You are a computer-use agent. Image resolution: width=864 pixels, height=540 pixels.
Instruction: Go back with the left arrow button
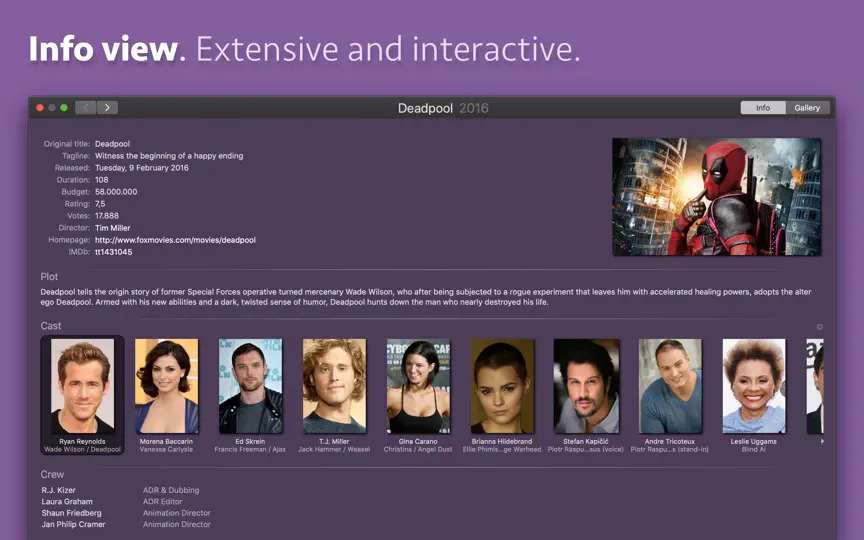pyautogui.click(x=85, y=107)
